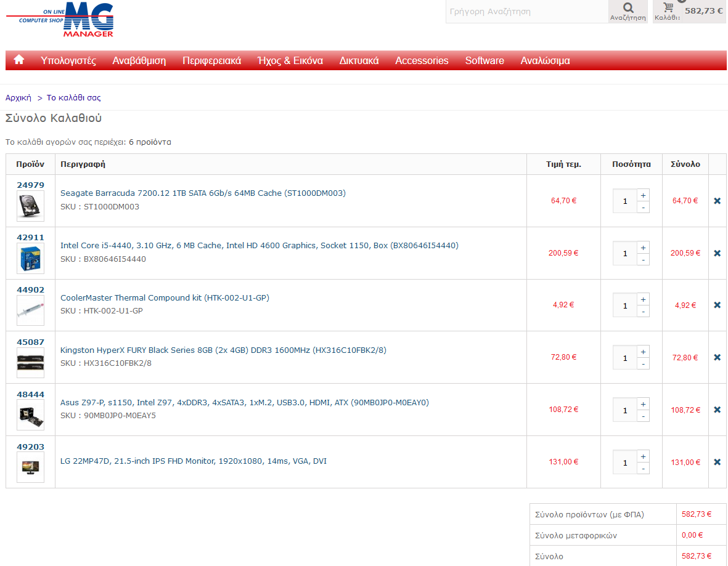Click SKU : ST1000DM003 text

pos(100,207)
